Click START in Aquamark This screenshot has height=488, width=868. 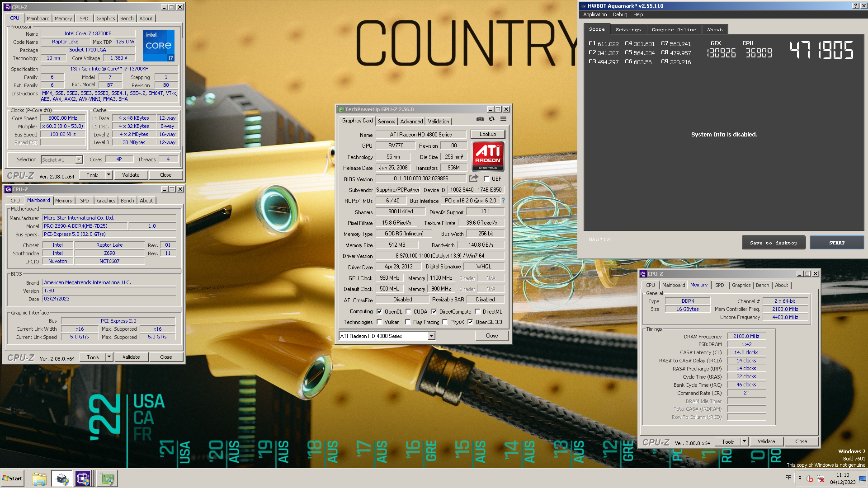click(837, 243)
